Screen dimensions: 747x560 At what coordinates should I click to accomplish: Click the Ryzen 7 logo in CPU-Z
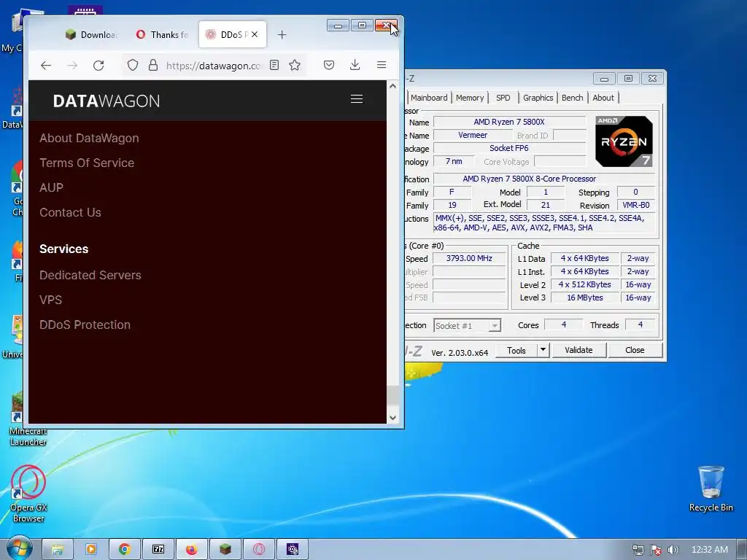[624, 141]
